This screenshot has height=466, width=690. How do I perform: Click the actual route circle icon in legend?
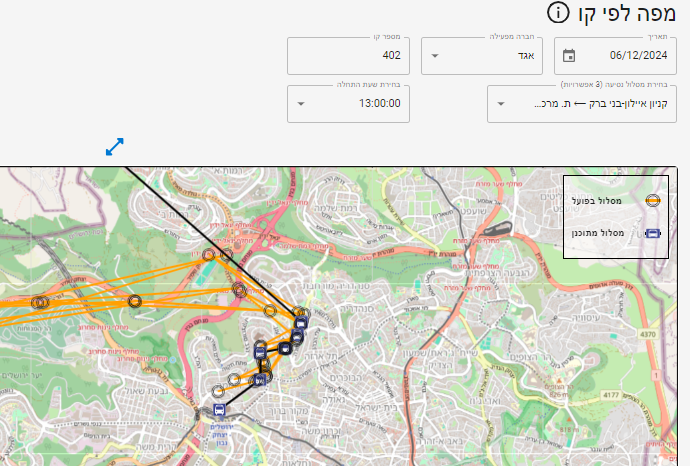coord(653,201)
